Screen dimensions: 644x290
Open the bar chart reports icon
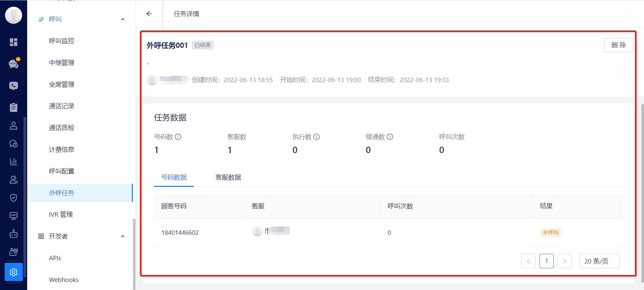tap(13, 161)
